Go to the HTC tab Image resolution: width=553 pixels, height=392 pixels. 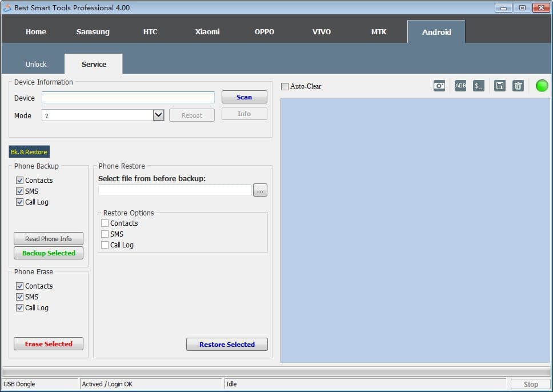point(150,32)
